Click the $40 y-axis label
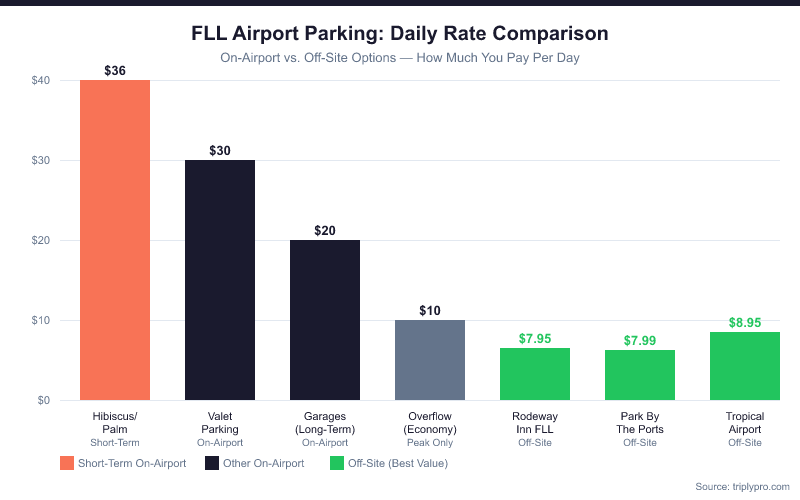Image resolution: width=800 pixels, height=500 pixels. 41,81
